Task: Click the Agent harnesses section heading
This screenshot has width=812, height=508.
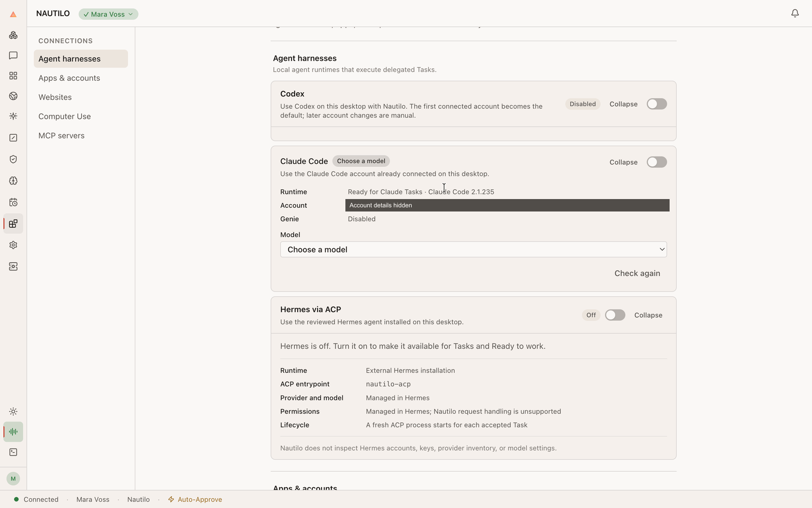Action: point(304,58)
